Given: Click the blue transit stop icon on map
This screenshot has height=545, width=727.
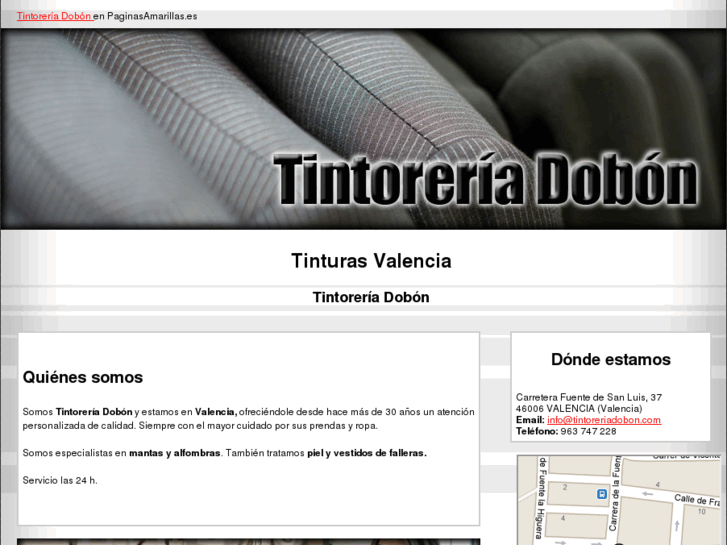Looking at the screenshot, I should point(602,494).
